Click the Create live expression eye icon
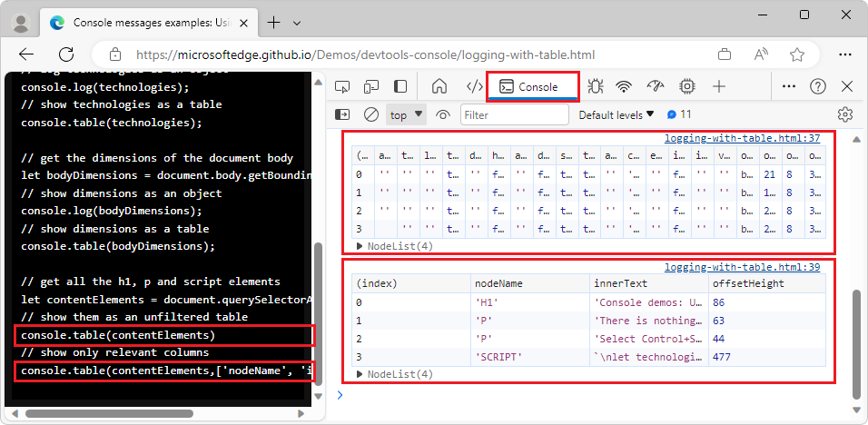 [442, 115]
